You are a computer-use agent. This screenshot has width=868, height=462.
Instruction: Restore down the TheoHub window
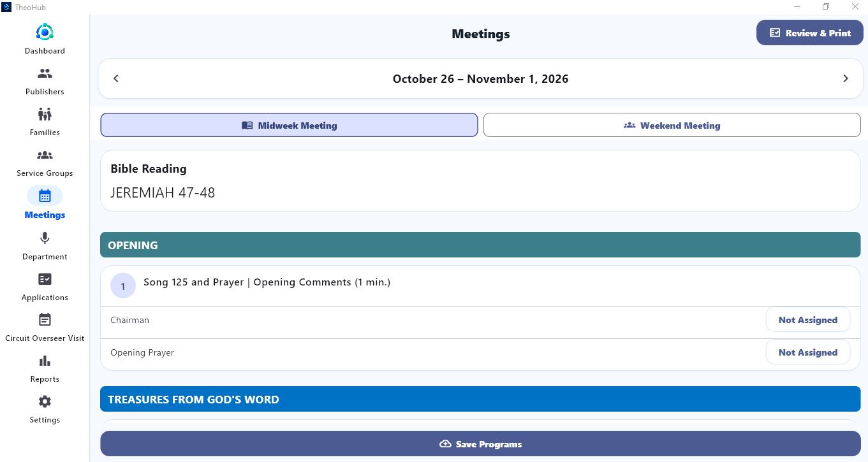[x=826, y=7]
